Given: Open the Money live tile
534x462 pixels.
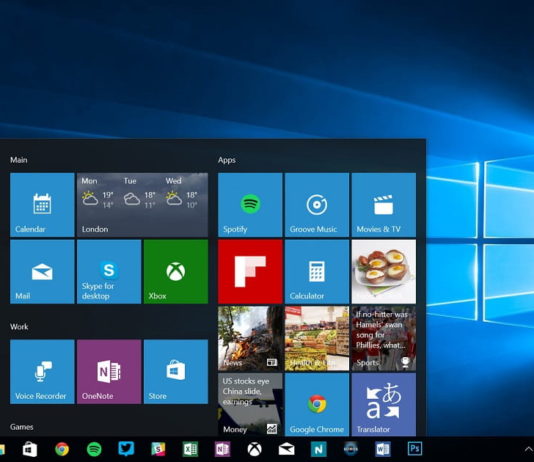Looking at the screenshot, I should pyautogui.click(x=250, y=404).
